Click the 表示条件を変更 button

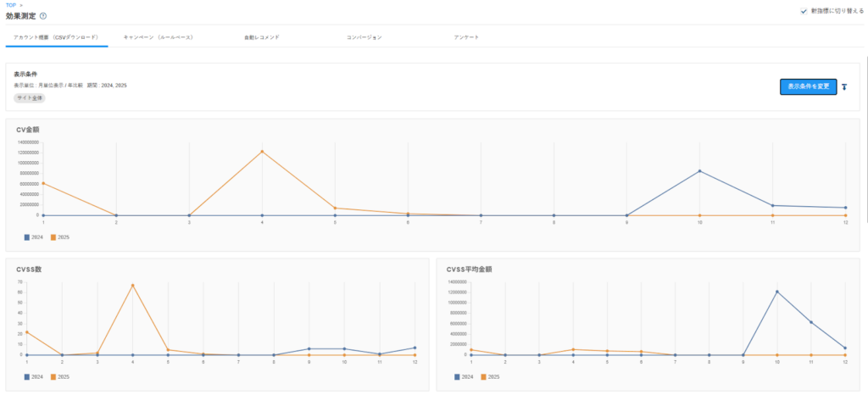(808, 86)
